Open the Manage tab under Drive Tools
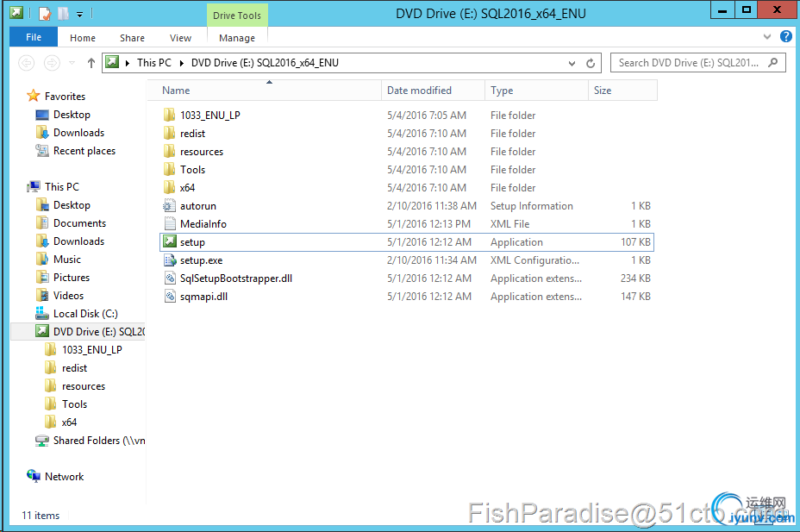Screen dimensions: 800x532 237,38
